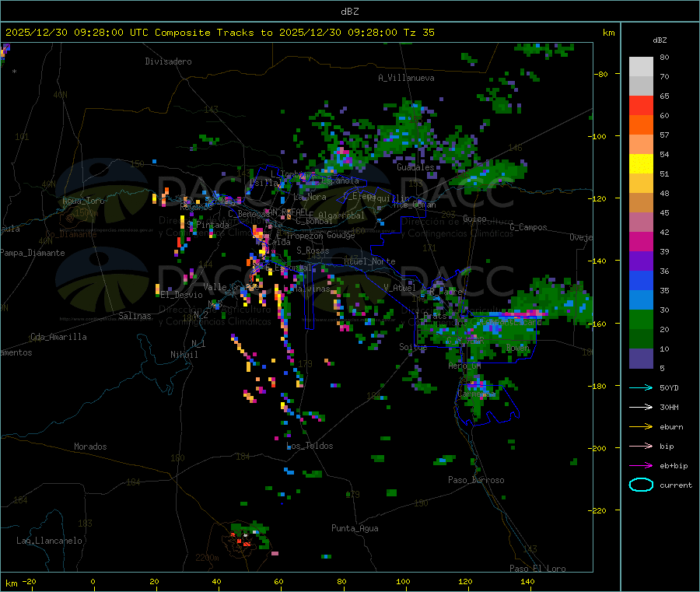The height and width of the screenshot is (592, 700).
Task: Click the 'Guico' map label
Action: [474, 219]
